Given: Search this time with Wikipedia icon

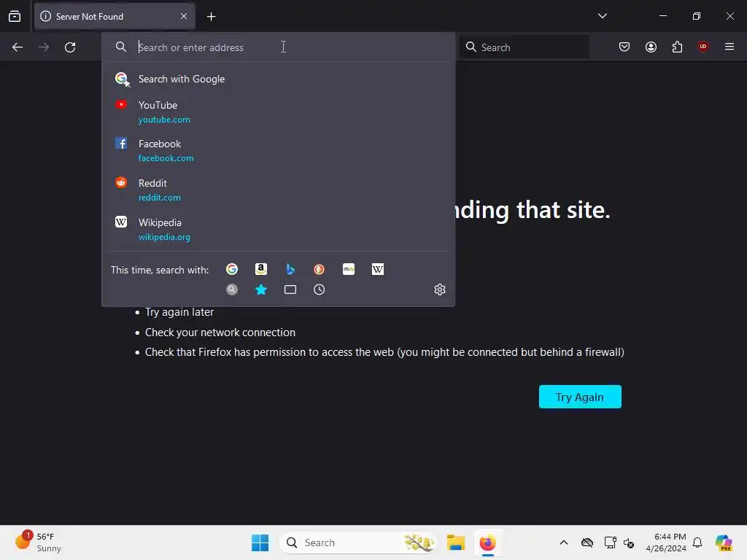Looking at the screenshot, I should click(378, 270).
